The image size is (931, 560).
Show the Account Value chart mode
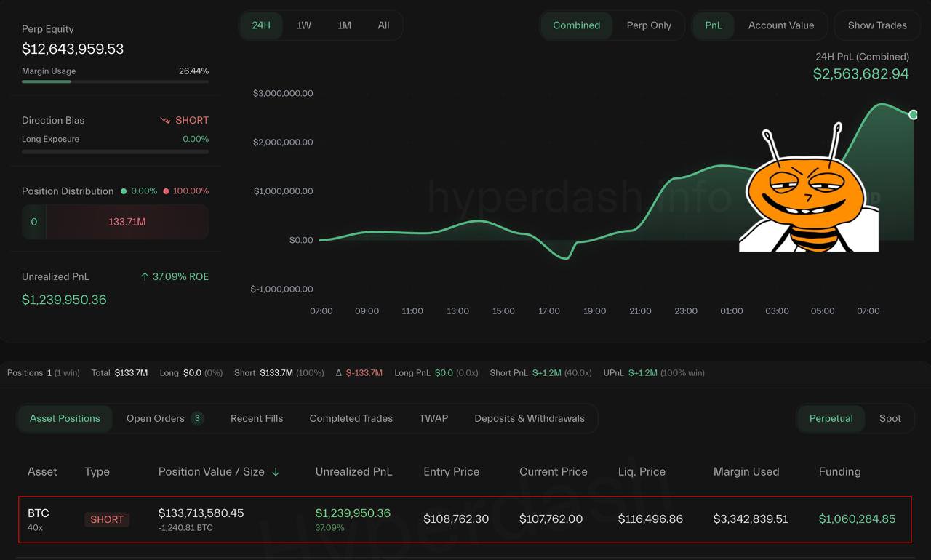pyautogui.click(x=781, y=25)
